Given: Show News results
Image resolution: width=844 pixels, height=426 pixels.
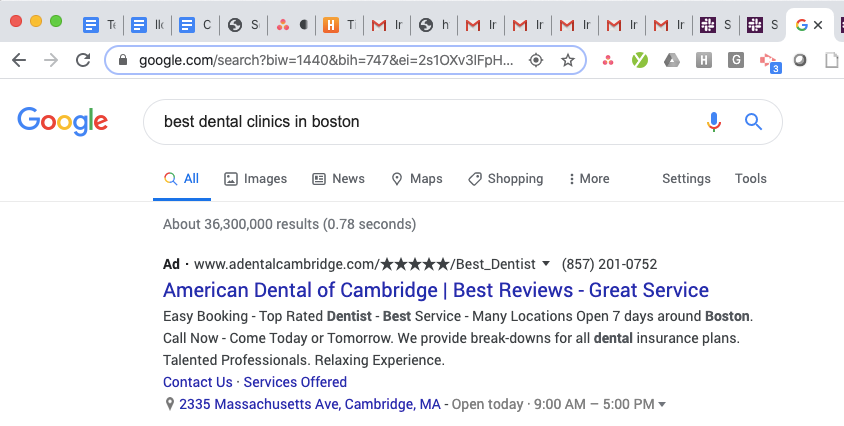Looking at the screenshot, I should click(x=339, y=179).
